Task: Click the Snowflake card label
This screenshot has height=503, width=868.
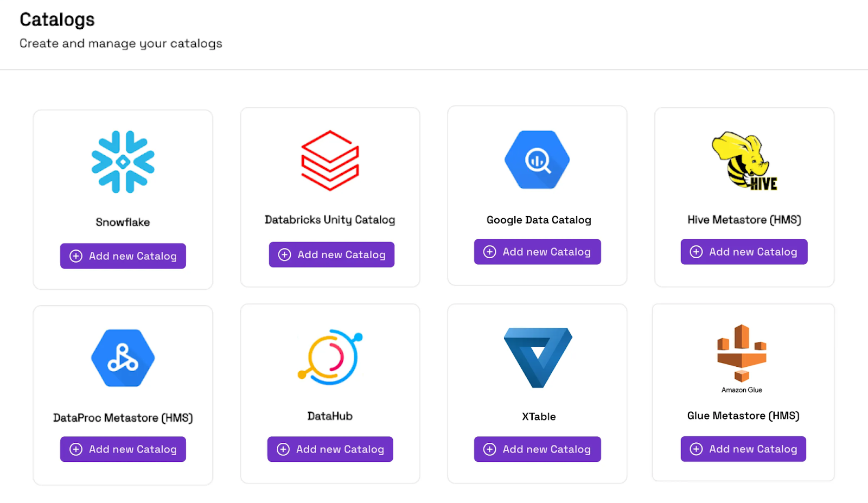Action: tap(123, 222)
